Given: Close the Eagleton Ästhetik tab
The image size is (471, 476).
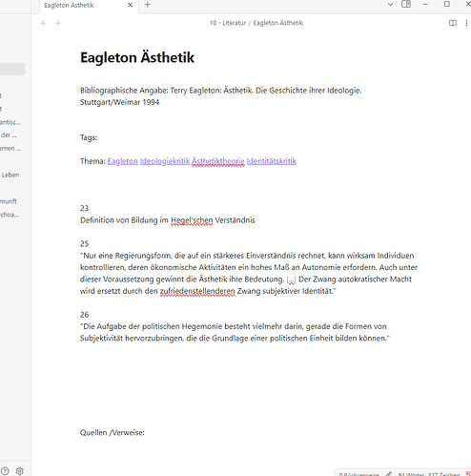Looking at the screenshot, I should tap(131, 5).
